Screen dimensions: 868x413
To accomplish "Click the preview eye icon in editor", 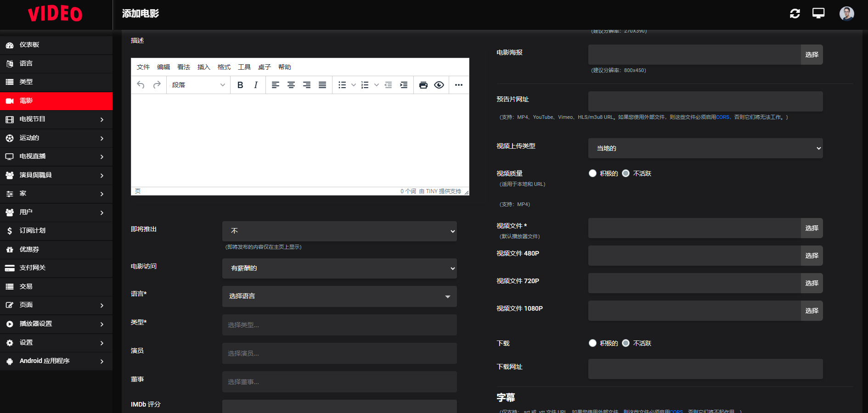I will point(439,85).
